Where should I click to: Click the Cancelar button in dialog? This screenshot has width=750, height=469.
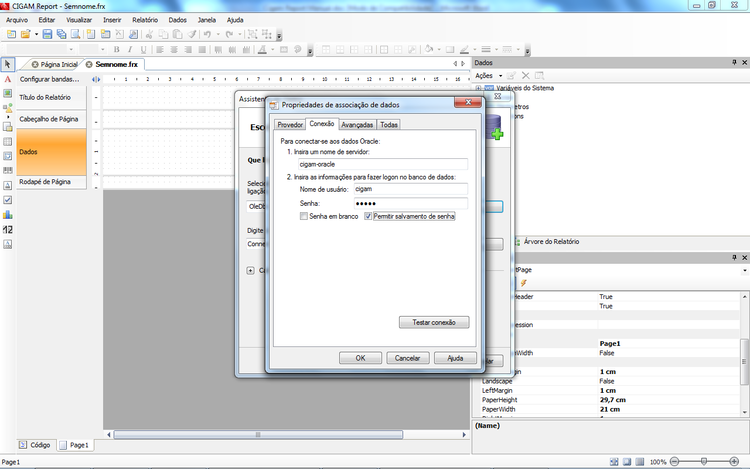pos(407,358)
